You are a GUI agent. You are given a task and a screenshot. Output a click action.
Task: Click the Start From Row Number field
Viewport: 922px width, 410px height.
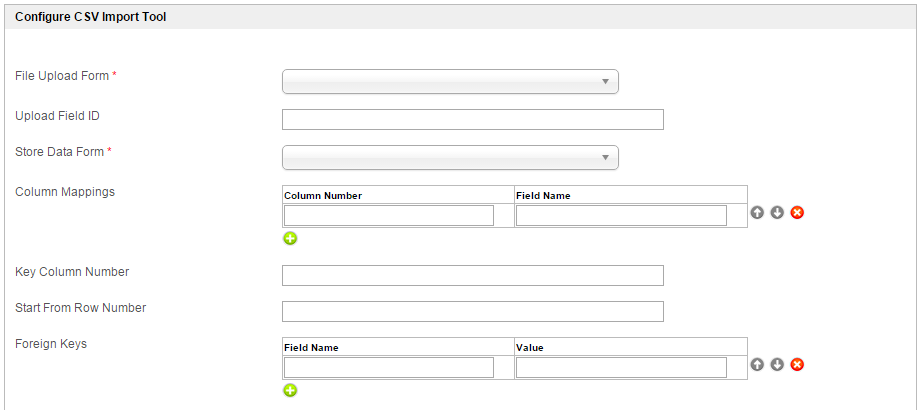pyautogui.click(x=472, y=312)
